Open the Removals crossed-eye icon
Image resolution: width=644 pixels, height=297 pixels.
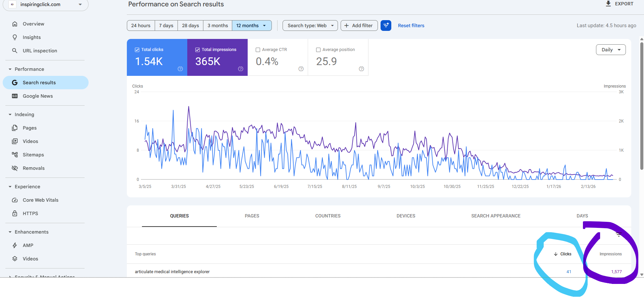click(x=15, y=168)
